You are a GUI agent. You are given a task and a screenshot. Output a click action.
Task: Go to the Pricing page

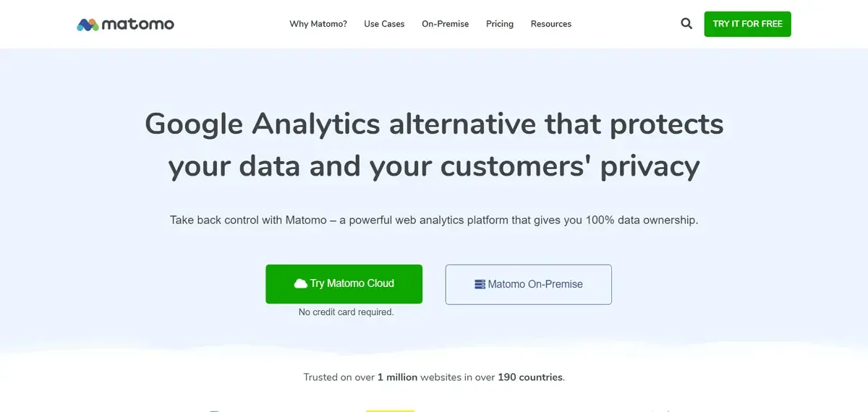[500, 24]
